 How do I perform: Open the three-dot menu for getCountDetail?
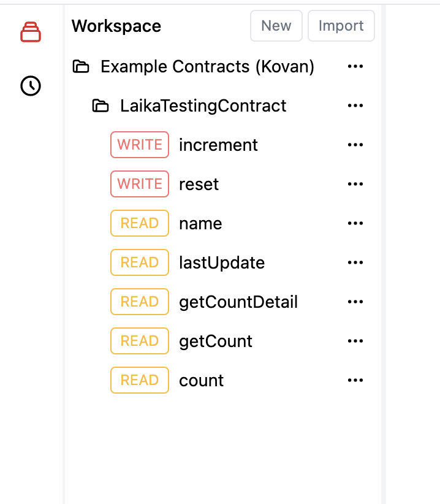pos(355,302)
